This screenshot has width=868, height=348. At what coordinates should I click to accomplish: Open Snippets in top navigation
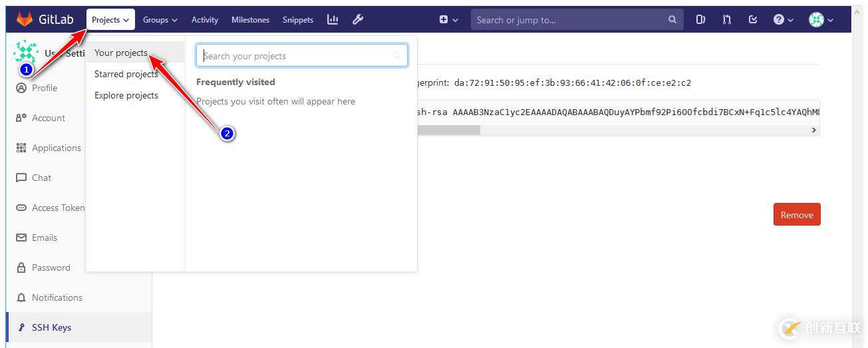coord(298,19)
